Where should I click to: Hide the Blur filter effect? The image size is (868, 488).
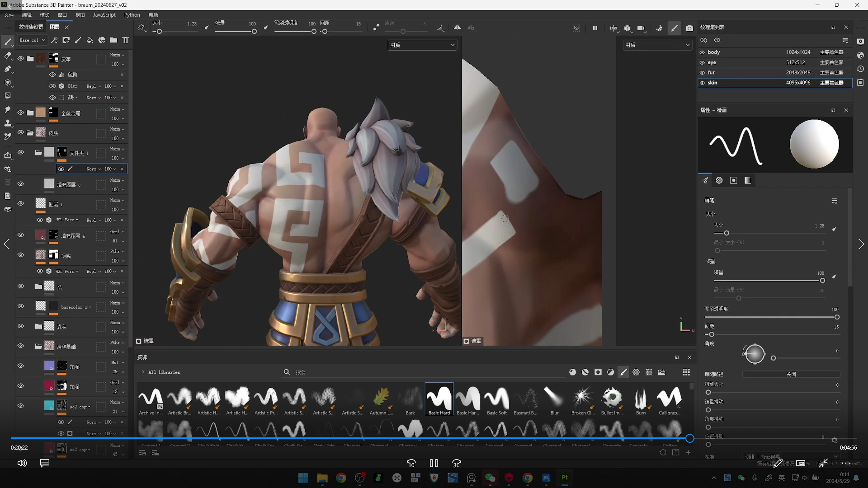click(x=52, y=86)
